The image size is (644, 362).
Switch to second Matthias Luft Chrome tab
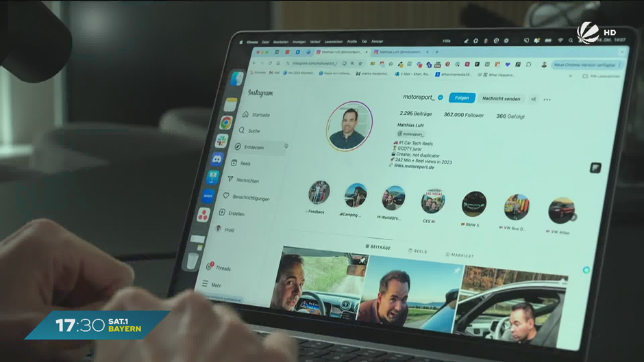click(x=401, y=52)
